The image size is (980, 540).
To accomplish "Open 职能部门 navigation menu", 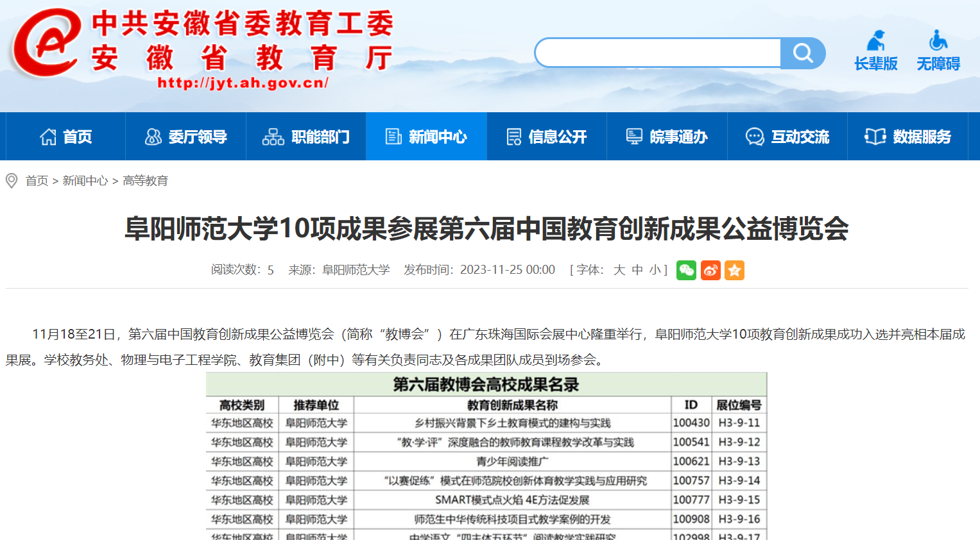I will click(306, 137).
